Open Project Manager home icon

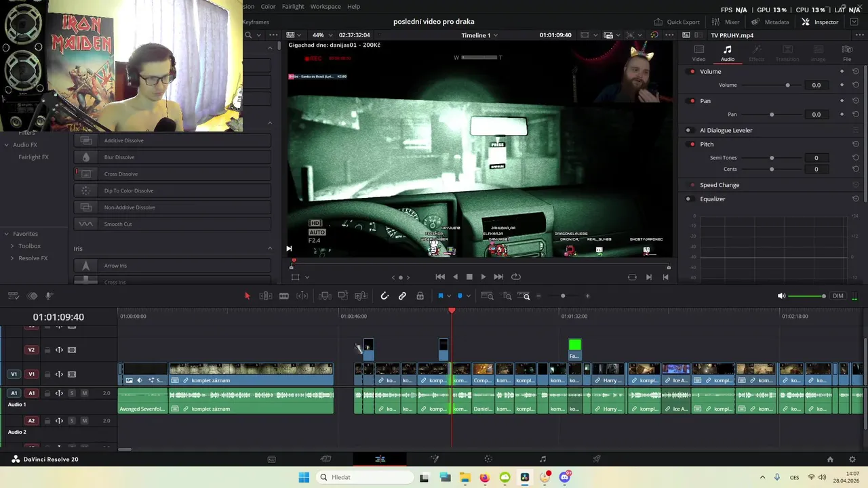830,460
